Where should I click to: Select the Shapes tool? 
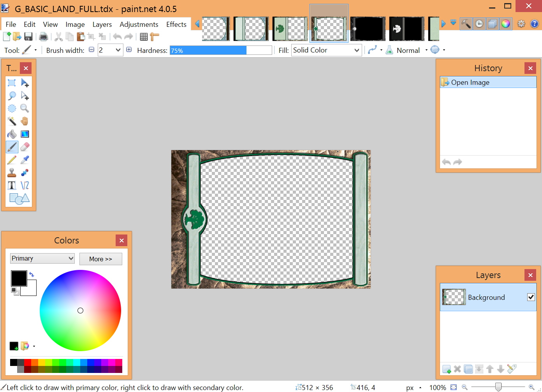point(19,199)
